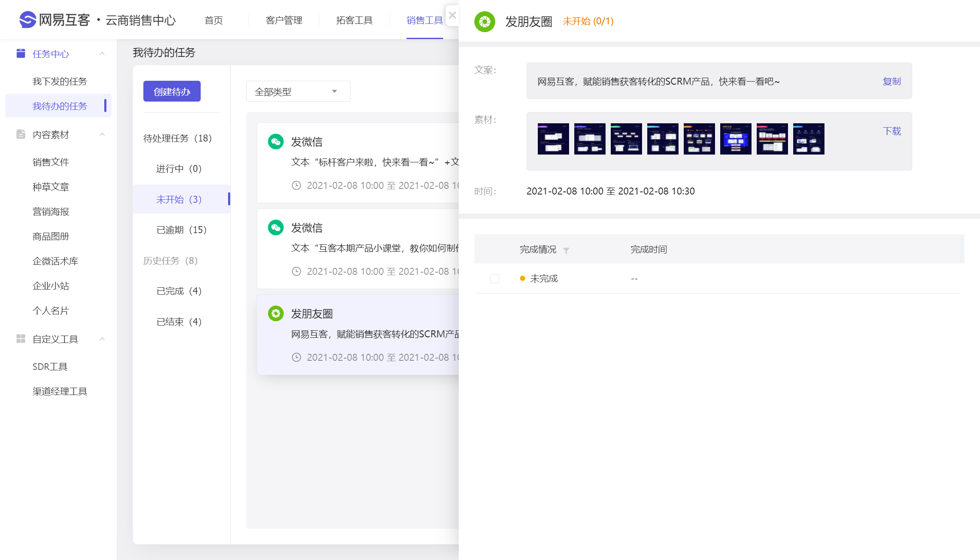Click the 未开始 (0/1) status label

pos(588,21)
